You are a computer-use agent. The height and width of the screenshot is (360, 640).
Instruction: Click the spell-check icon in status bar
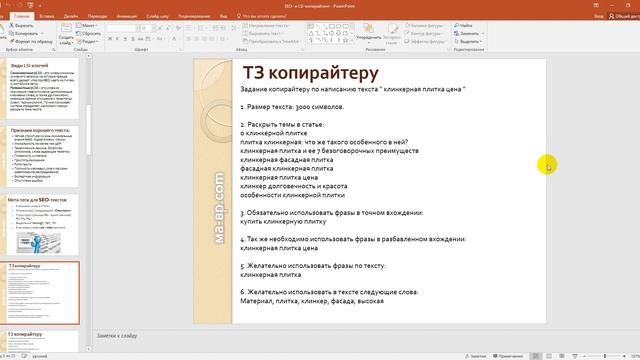pos(24,356)
